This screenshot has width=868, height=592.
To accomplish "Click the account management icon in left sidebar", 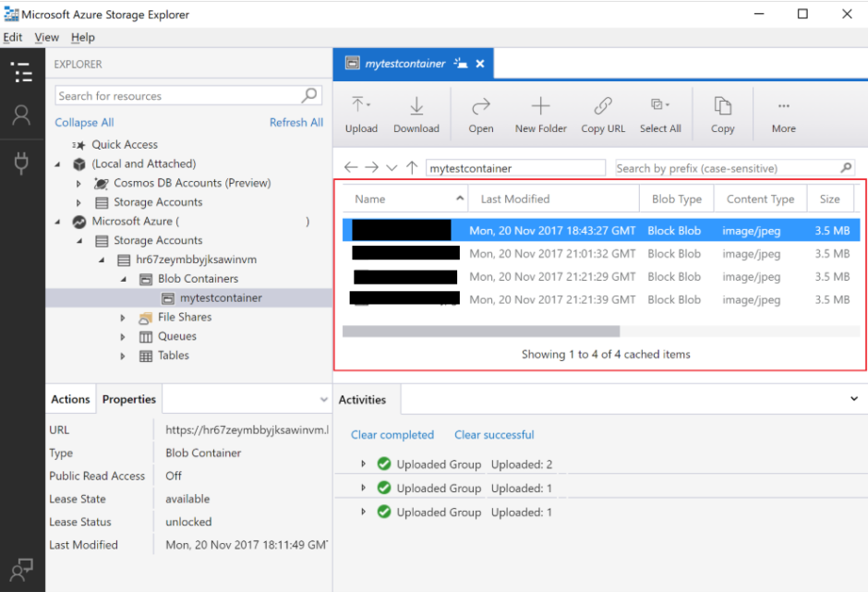I will click(20, 114).
